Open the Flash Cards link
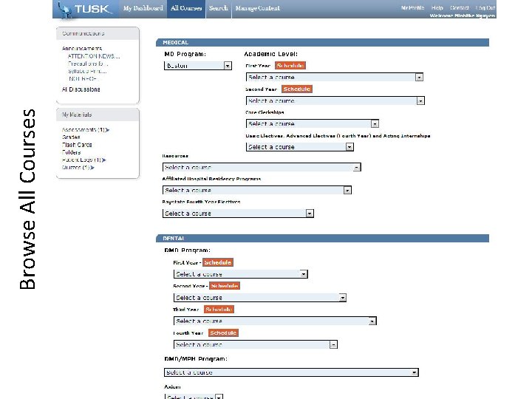532x399 pixels. click(77, 145)
